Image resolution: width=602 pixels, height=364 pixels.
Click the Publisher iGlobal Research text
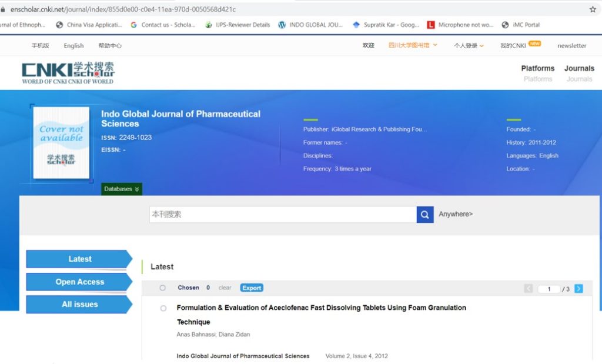(x=365, y=129)
